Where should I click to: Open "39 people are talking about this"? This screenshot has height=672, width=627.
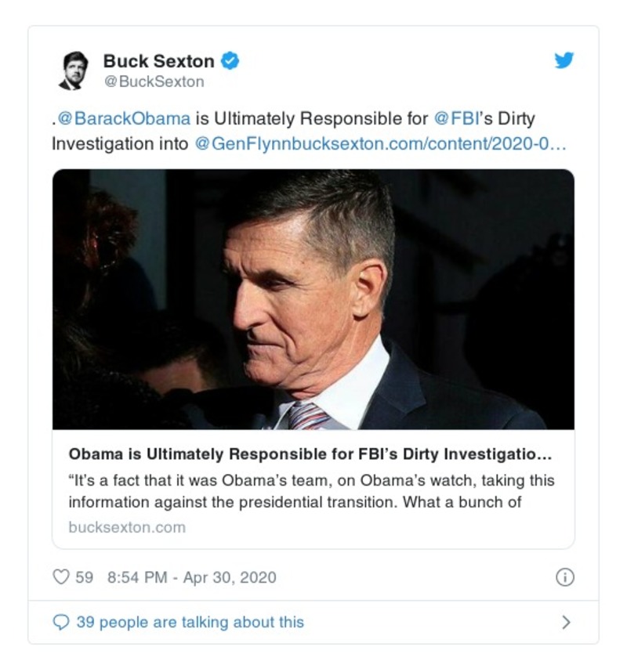coord(190,623)
